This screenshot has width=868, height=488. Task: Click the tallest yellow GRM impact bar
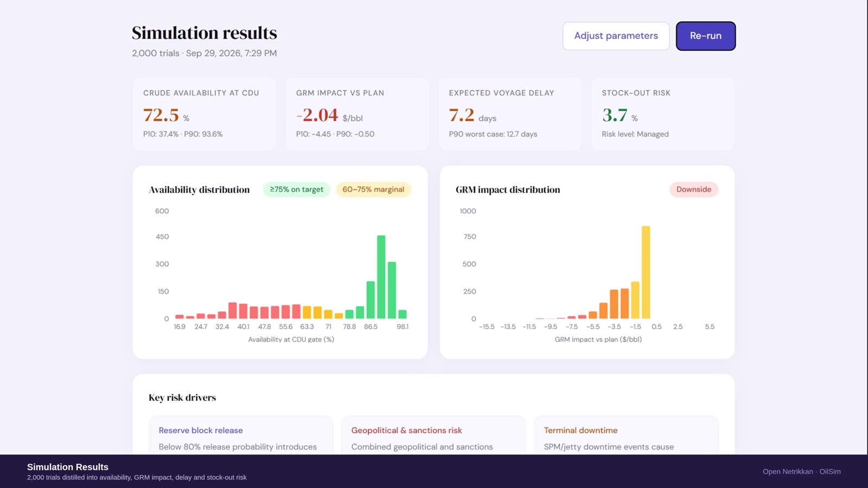[x=646, y=272]
